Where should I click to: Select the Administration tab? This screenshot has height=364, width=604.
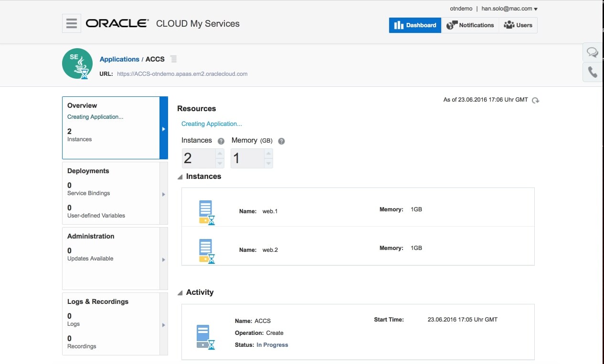click(x=115, y=258)
